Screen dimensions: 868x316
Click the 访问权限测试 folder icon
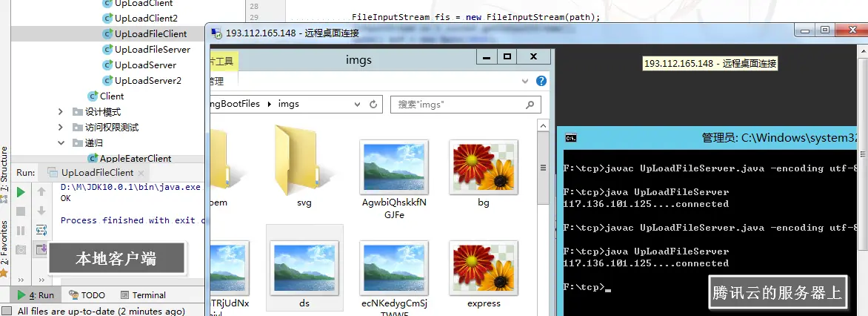point(78,127)
